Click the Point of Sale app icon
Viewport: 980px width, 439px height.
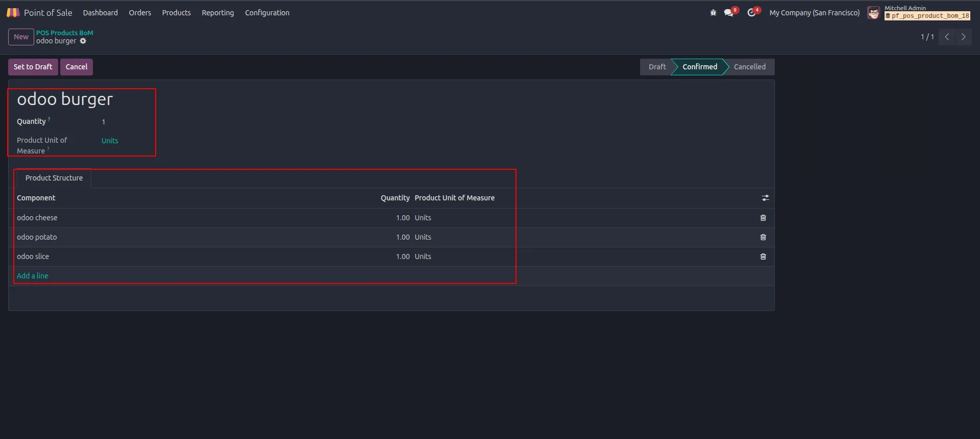coord(13,13)
